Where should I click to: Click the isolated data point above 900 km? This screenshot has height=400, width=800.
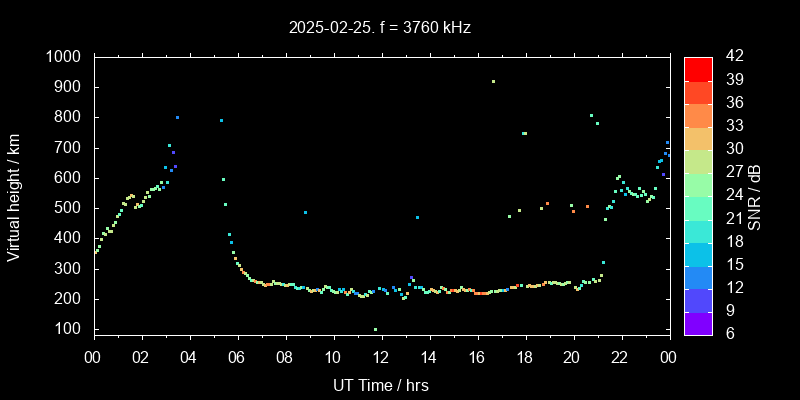[x=493, y=82]
